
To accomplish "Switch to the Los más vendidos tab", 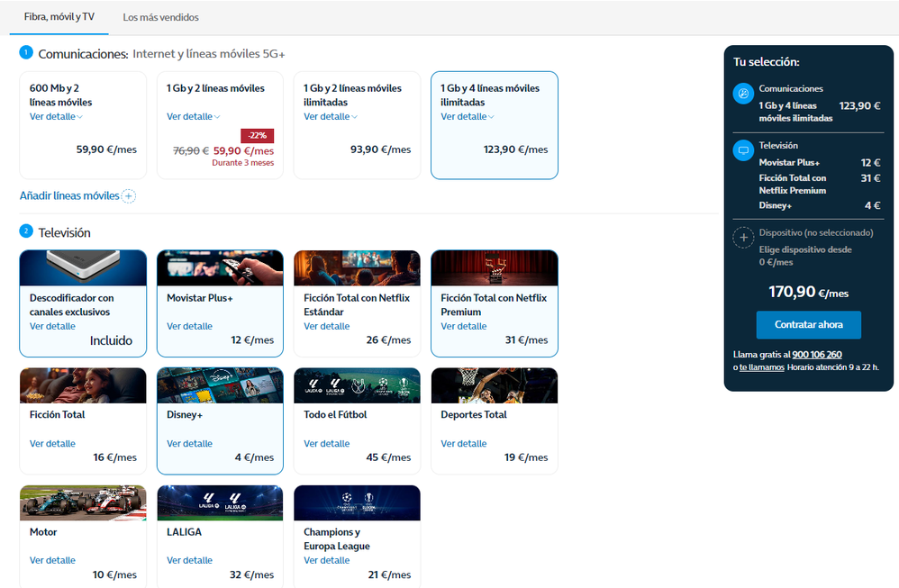I will pyautogui.click(x=160, y=17).
